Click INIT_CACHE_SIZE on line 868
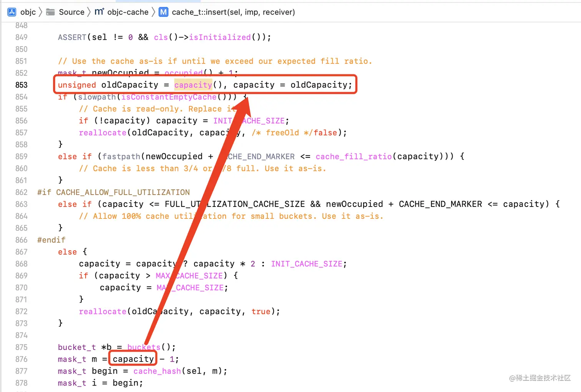Screen dimensions: 581x392 pyautogui.click(x=307, y=264)
